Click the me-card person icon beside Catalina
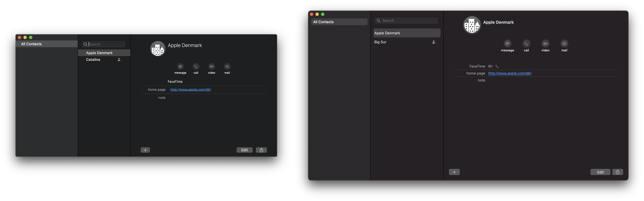Image resolution: width=644 pixels, height=201 pixels. tap(119, 60)
